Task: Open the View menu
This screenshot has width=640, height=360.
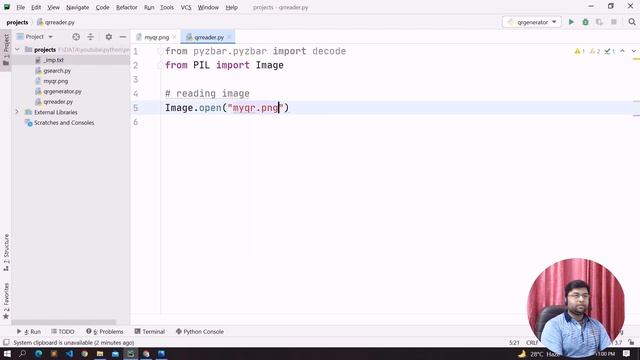Action: click(53, 7)
